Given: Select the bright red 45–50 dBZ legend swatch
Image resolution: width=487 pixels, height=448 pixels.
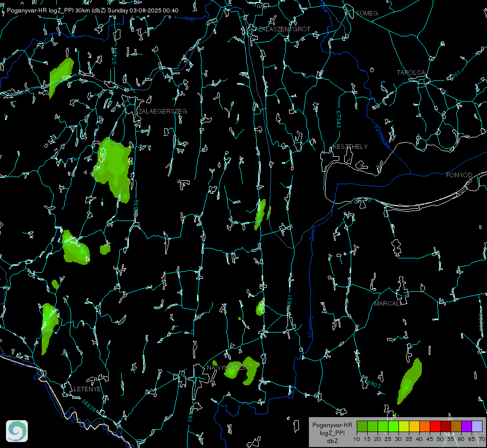Looking at the screenshot, I should 435,426.
